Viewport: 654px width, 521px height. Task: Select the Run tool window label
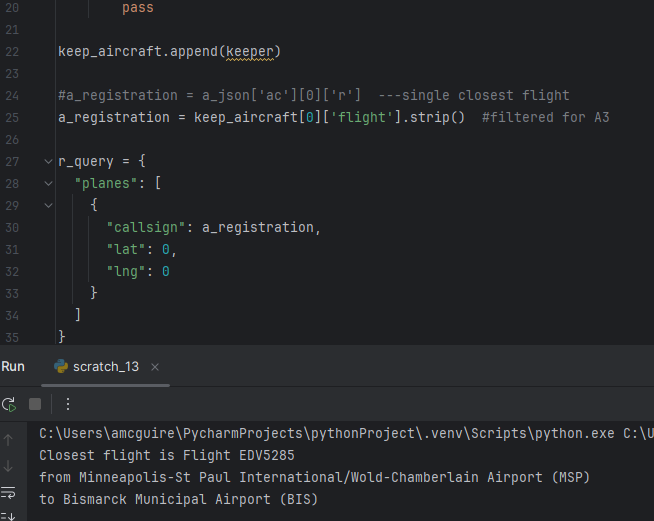point(13,367)
